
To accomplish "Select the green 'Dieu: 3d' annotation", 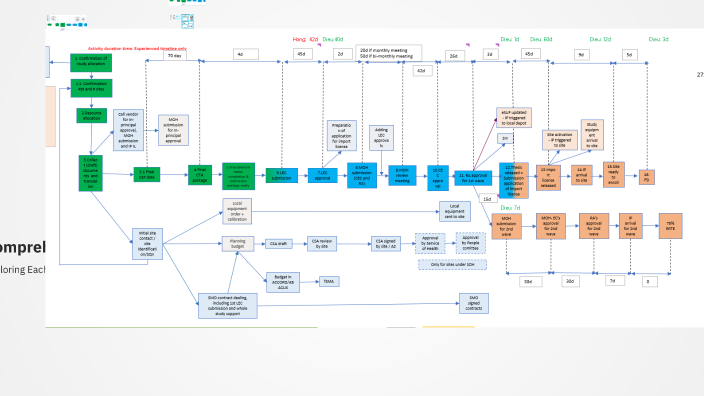I will 658,40.
